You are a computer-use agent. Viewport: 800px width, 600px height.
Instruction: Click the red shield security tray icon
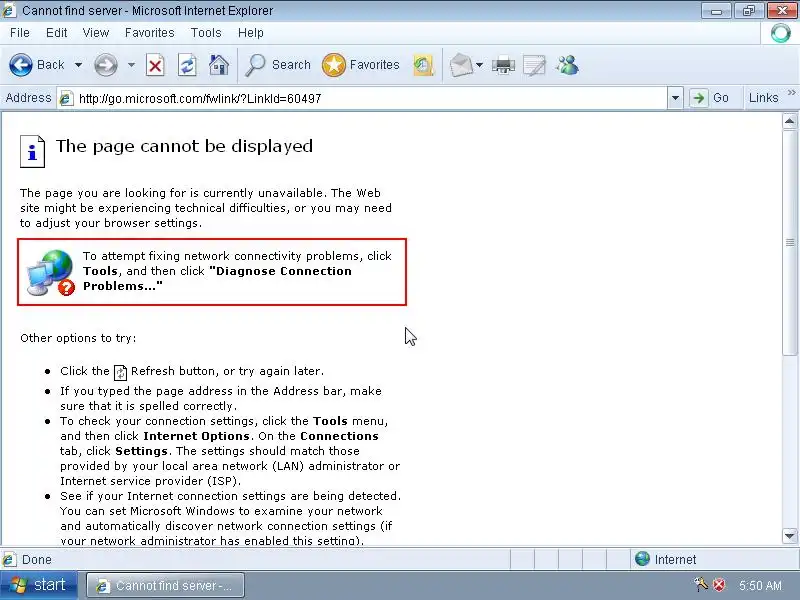pyautogui.click(x=719, y=585)
